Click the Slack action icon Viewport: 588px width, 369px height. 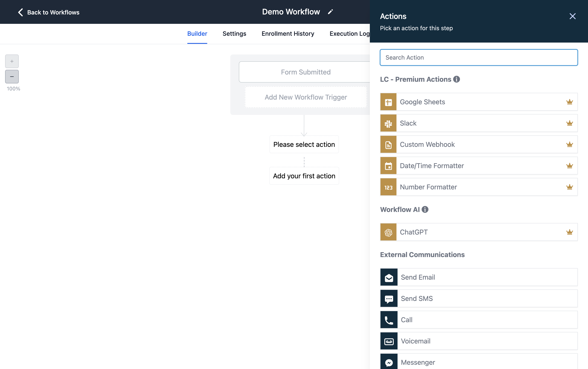(x=388, y=123)
